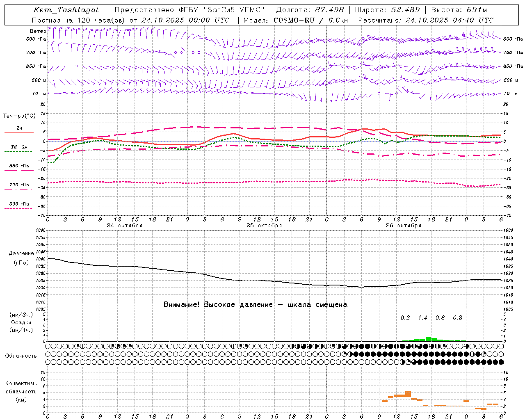Click the '25 октября' date label
The height and width of the screenshot is (420, 525).
point(264,226)
